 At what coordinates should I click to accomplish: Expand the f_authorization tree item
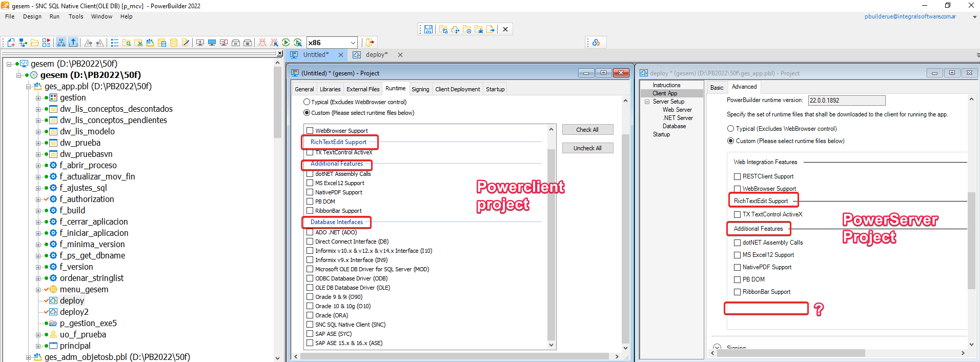coord(38,199)
